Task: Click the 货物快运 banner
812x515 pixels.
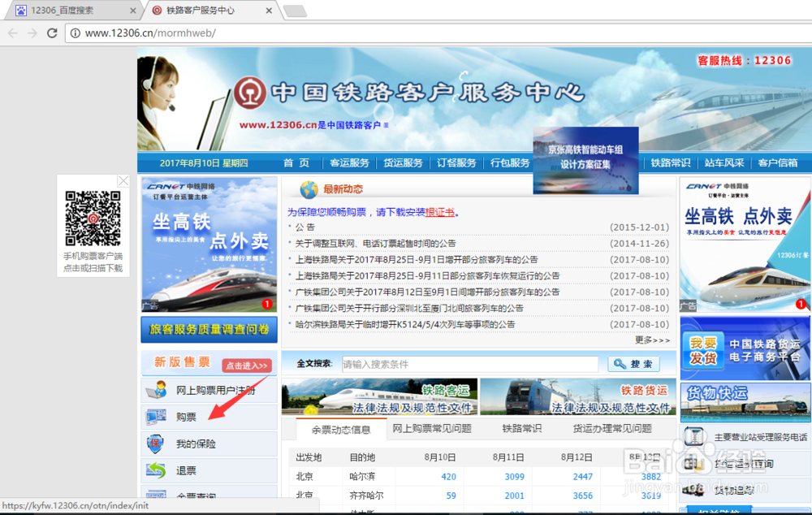Action: point(745,403)
